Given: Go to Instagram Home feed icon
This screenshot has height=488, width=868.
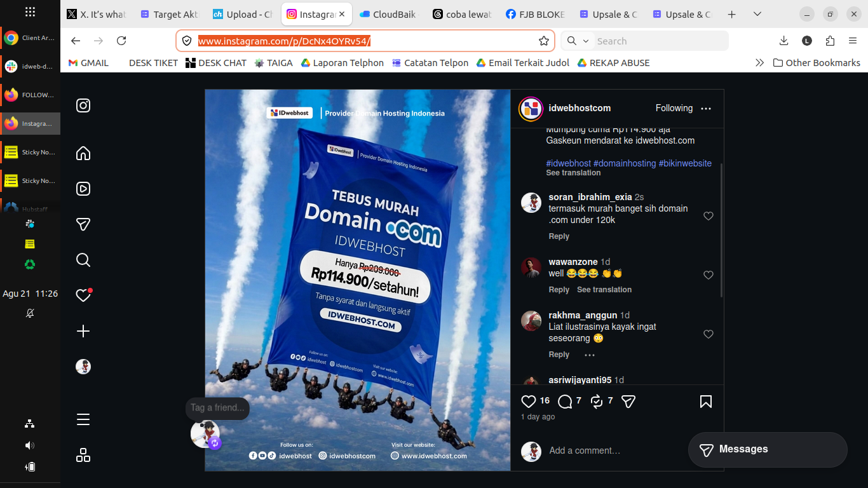Looking at the screenshot, I should point(83,153).
